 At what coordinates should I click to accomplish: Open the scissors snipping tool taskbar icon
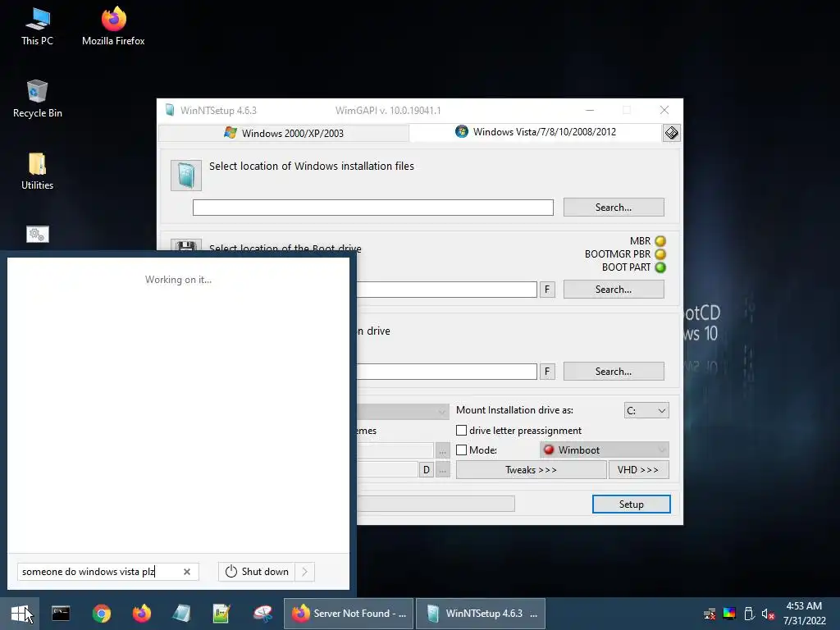click(x=262, y=614)
